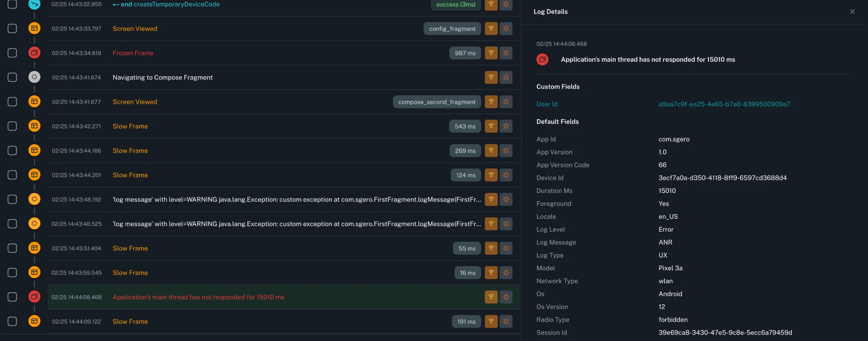Open the end createTemporaryDeviceCode log entry
This screenshot has height=341, width=868.
click(x=166, y=4)
